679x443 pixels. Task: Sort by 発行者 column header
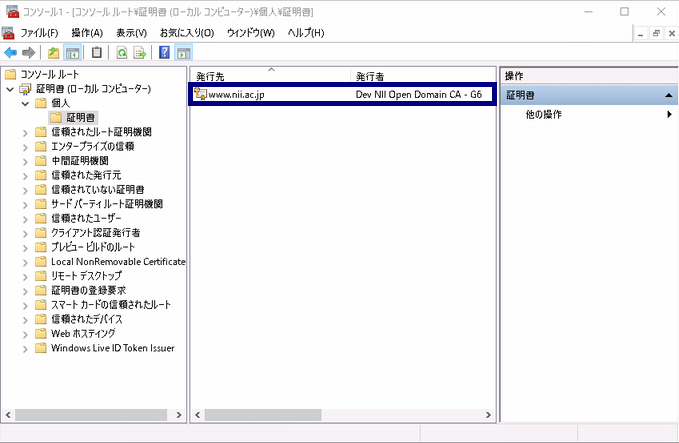click(x=423, y=76)
